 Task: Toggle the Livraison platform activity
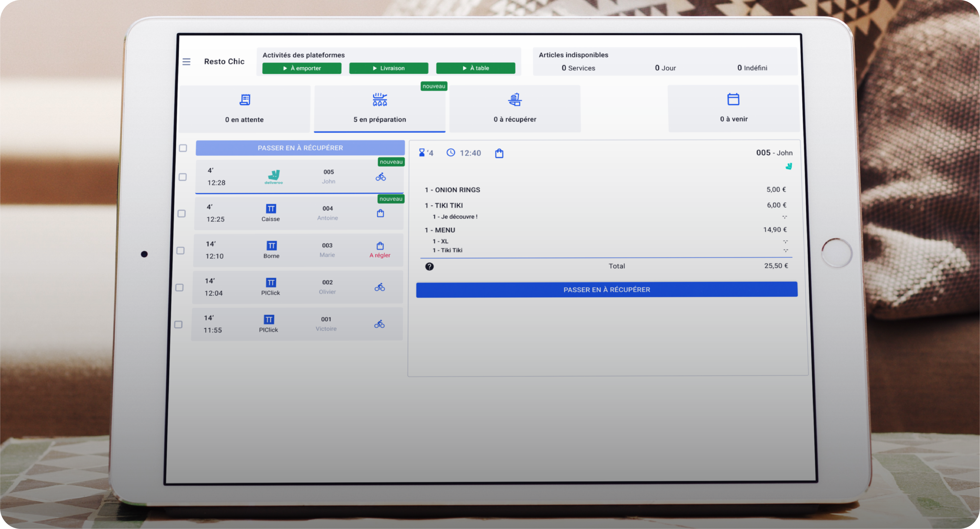[x=388, y=68]
